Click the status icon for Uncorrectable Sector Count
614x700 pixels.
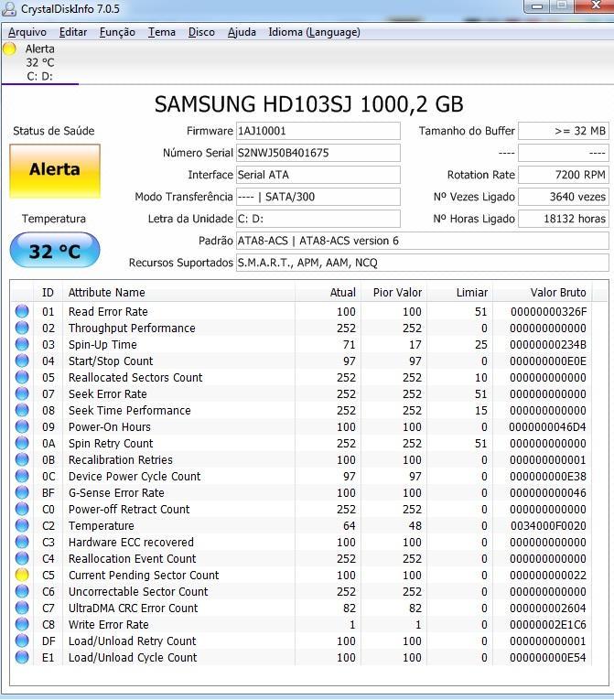22,591
